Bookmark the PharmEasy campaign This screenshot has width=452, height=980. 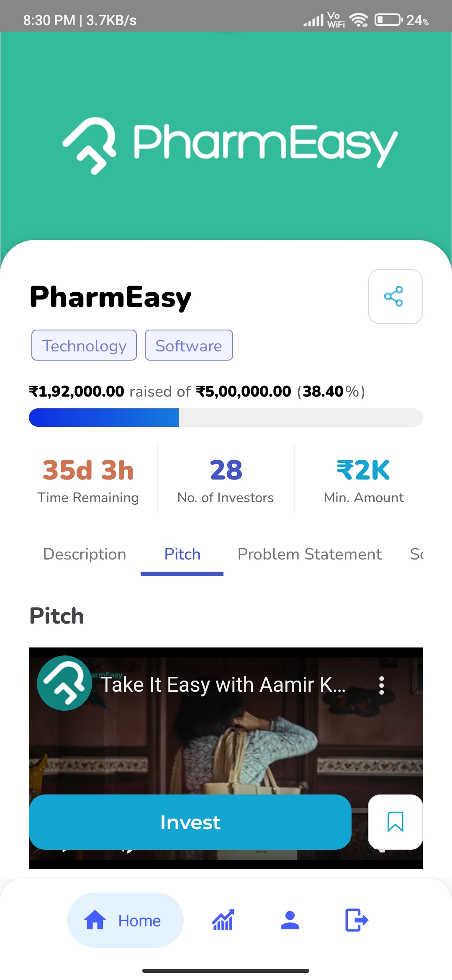tap(395, 822)
